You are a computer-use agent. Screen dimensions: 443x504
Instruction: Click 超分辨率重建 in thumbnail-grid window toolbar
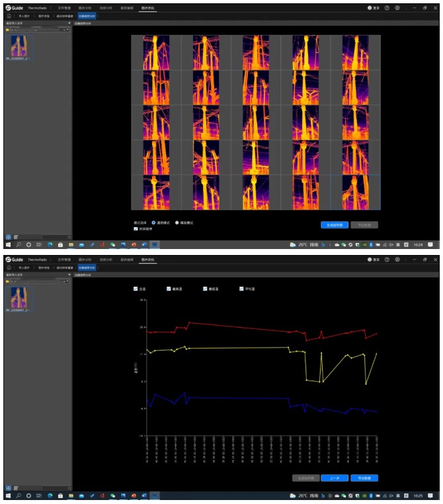coord(65,16)
